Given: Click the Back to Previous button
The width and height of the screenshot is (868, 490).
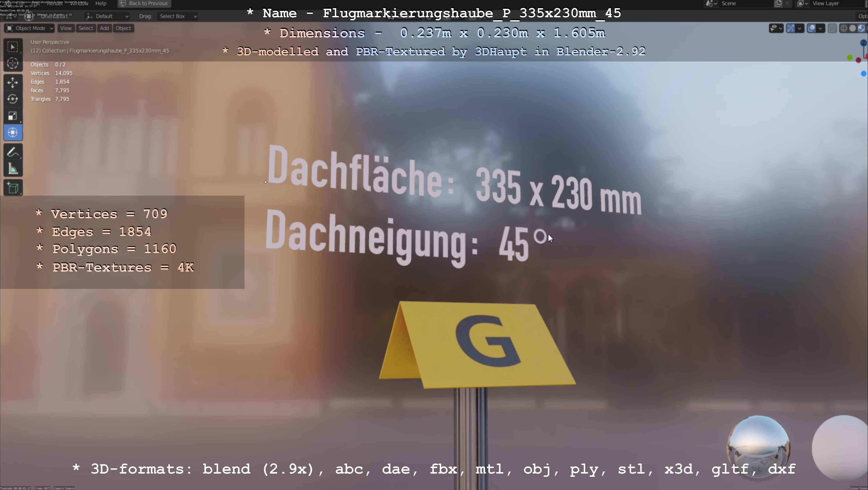Looking at the screenshot, I should click(x=144, y=3).
